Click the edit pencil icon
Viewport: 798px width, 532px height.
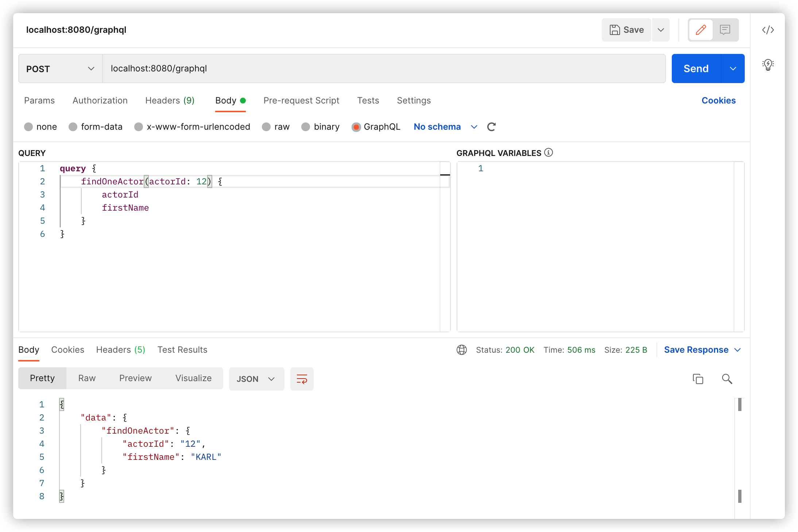(701, 30)
